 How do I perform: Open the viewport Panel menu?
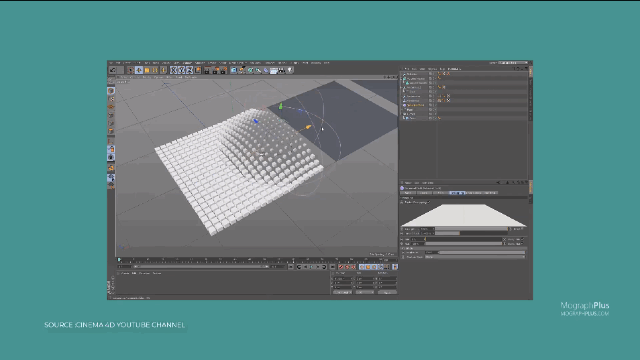(179, 77)
